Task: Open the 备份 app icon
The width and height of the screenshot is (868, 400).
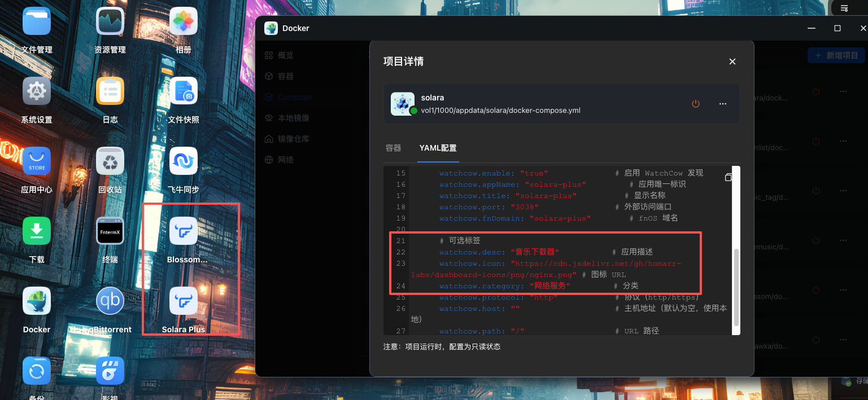Action: [37, 371]
